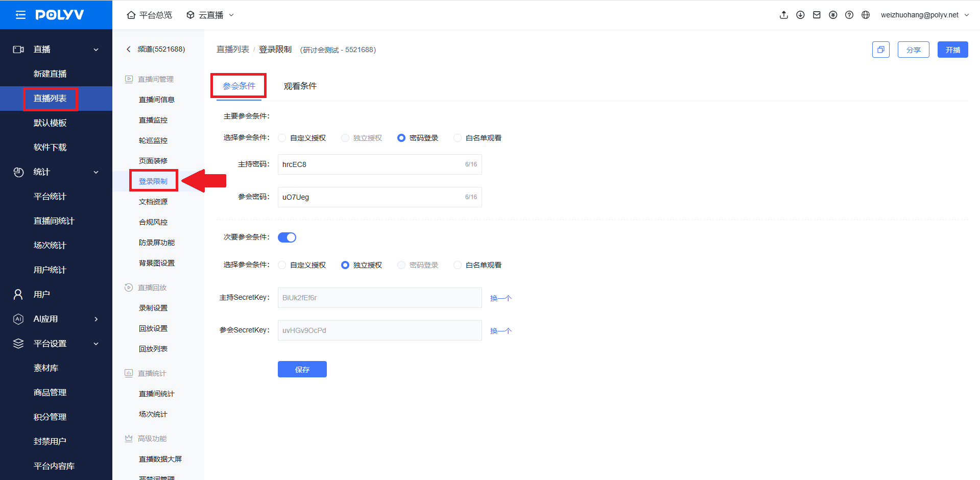Click the 高级功能 section icon
The height and width of the screenshot is (480, 980).
pos(129,439)
